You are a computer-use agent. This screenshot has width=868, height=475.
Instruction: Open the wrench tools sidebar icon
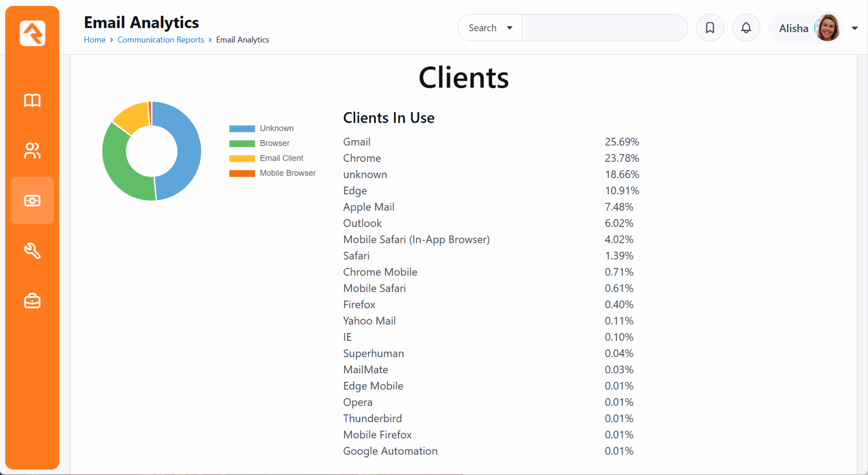click(32, 251)
